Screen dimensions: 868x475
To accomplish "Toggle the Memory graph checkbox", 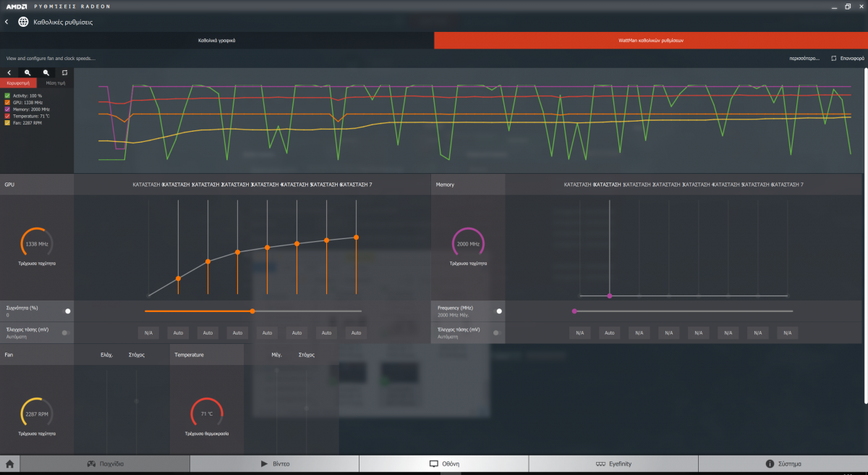I will click(x=7, y=109).
